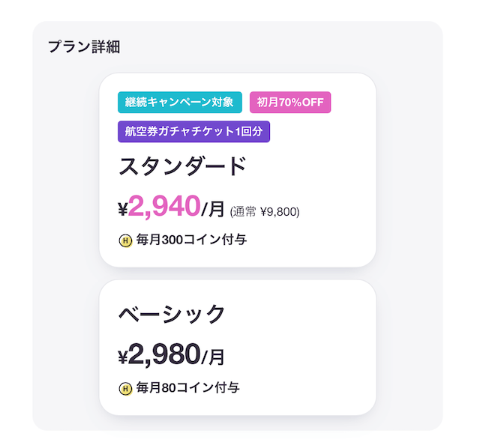Select the Standard plan card
Image resolution: width=480 pixels, height=448 pixels.
tap(238, 170)
